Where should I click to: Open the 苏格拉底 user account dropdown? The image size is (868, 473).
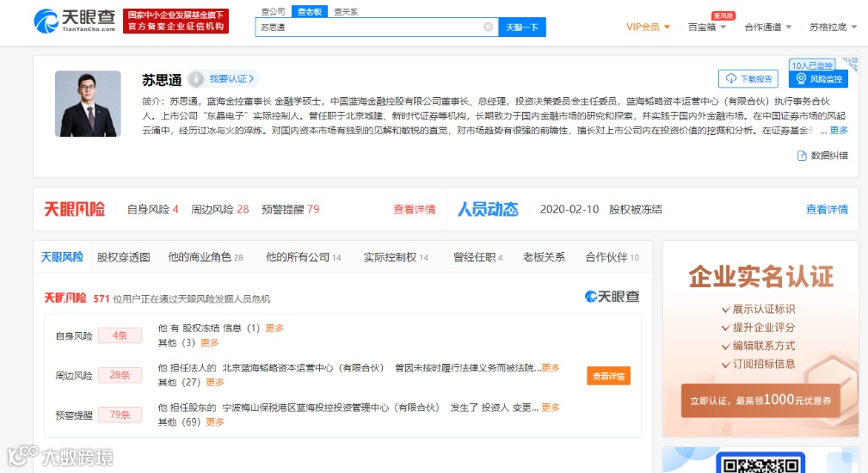click(x=833, y=27)
